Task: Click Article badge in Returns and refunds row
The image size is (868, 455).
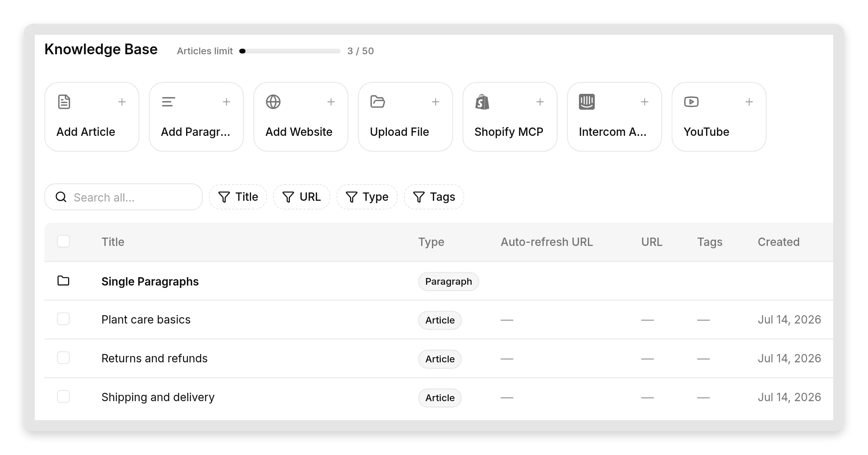Action: [x=440, y=359]
